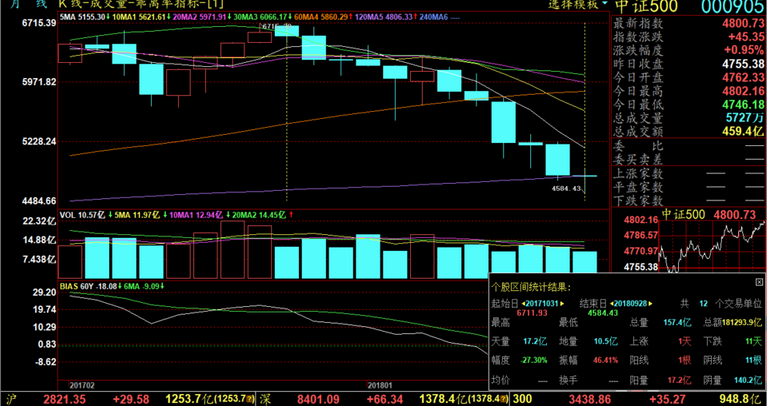Step start date 20171031 forward with right arrow
This screenshot has width=768, height=406.
(562, 304)
